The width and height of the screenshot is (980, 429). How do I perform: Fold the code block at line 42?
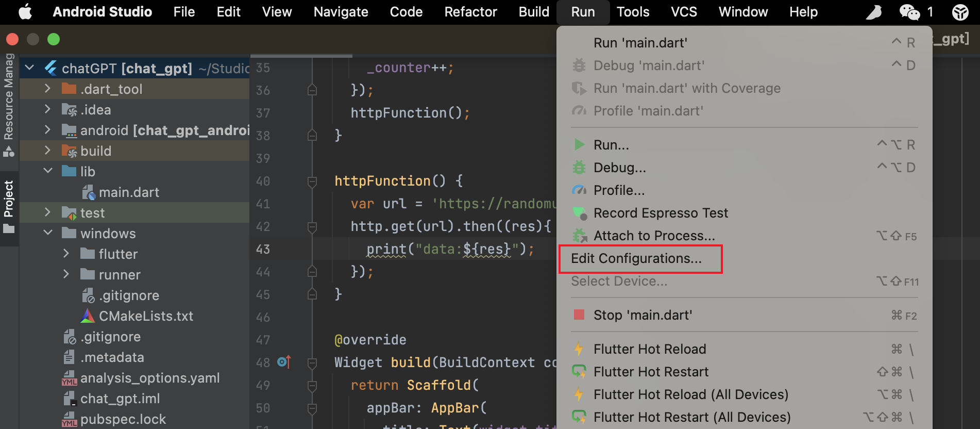pos(312,226)
